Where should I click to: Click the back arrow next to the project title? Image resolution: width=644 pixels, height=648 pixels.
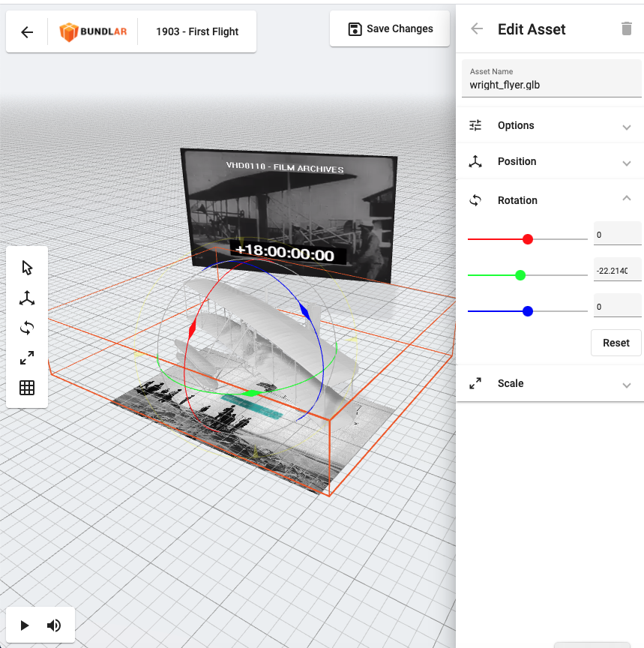(x=28, y=31)
